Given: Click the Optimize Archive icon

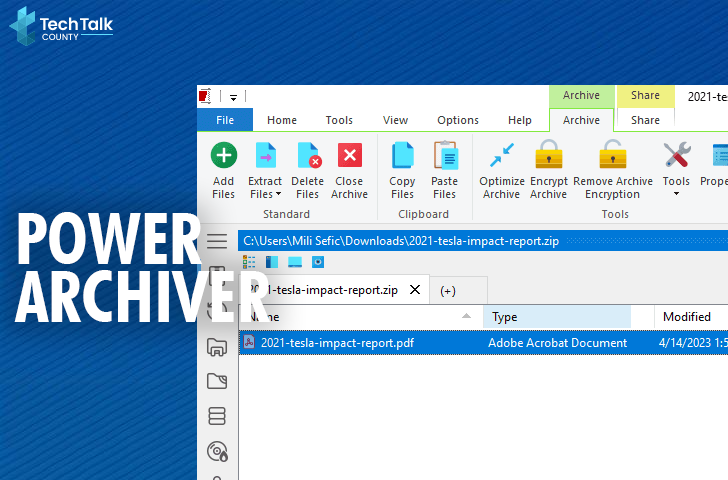Looking at the screenshot, I should (x=501, y=156).
